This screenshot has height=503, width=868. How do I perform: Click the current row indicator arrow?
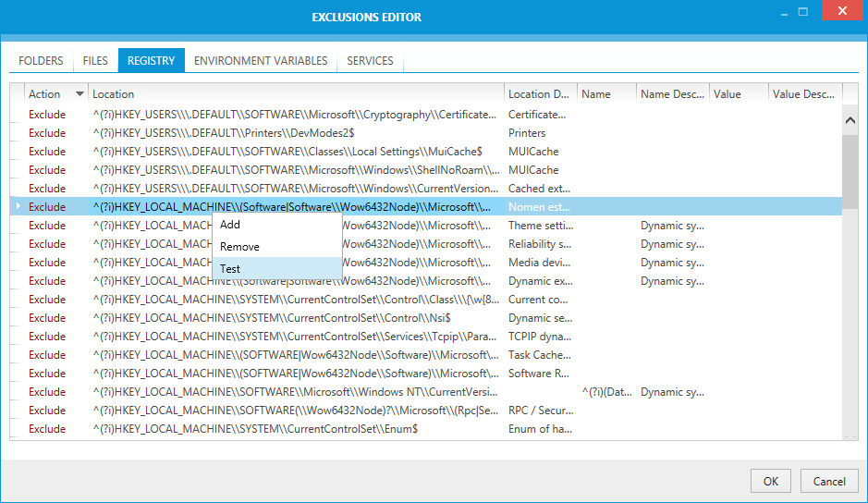click(17, 207)
